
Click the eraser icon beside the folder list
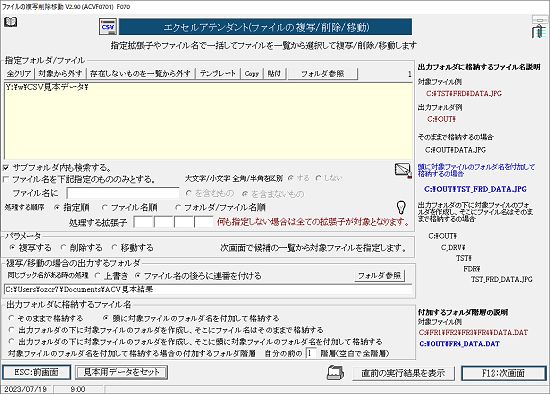coord(403,171)
